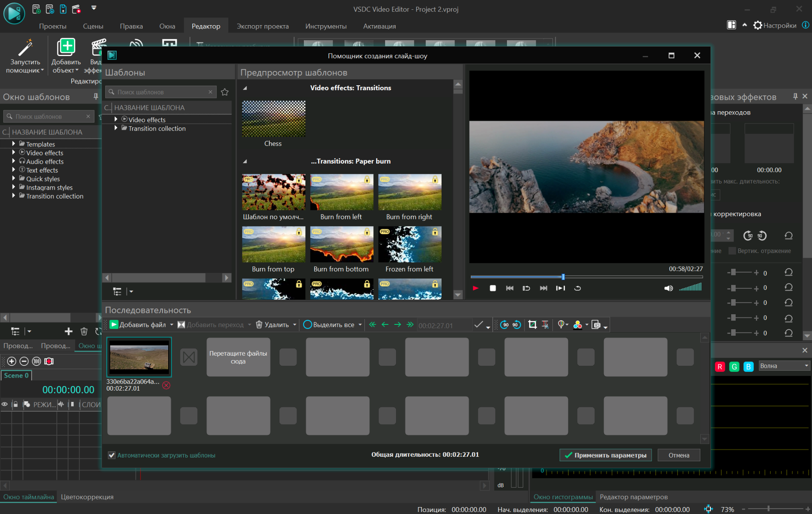Toggle Выделить все circle selector

point(307,324)
